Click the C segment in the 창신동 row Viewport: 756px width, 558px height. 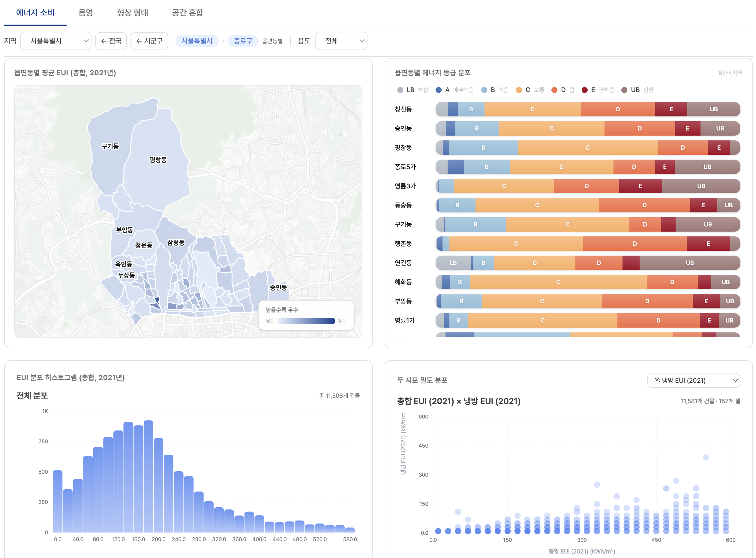coord(532,109)
